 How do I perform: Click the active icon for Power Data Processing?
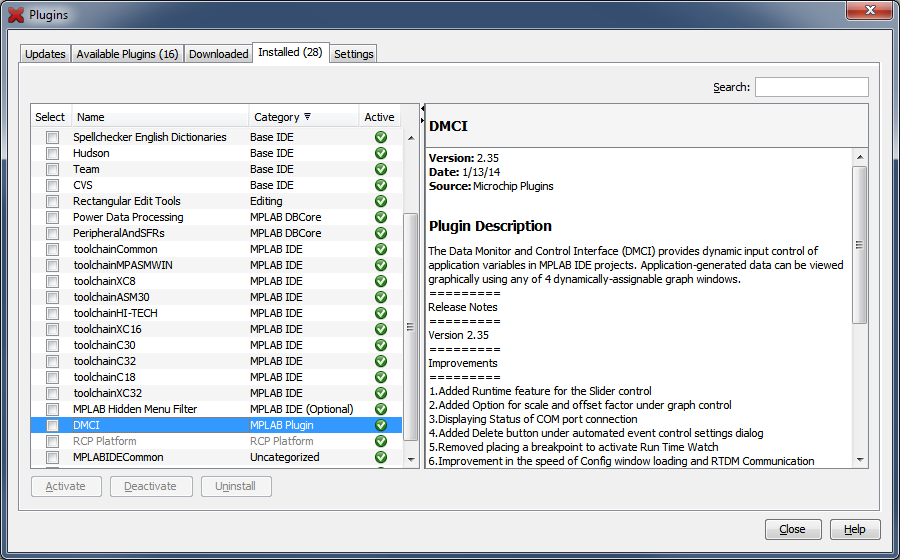pyautogui.click(x=380, y=217)
